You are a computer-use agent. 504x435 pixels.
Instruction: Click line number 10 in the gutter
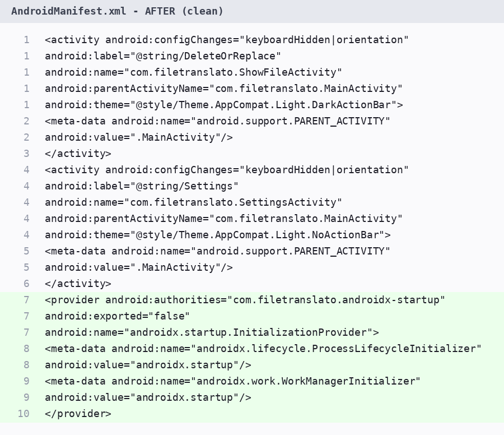click(24, 414)
